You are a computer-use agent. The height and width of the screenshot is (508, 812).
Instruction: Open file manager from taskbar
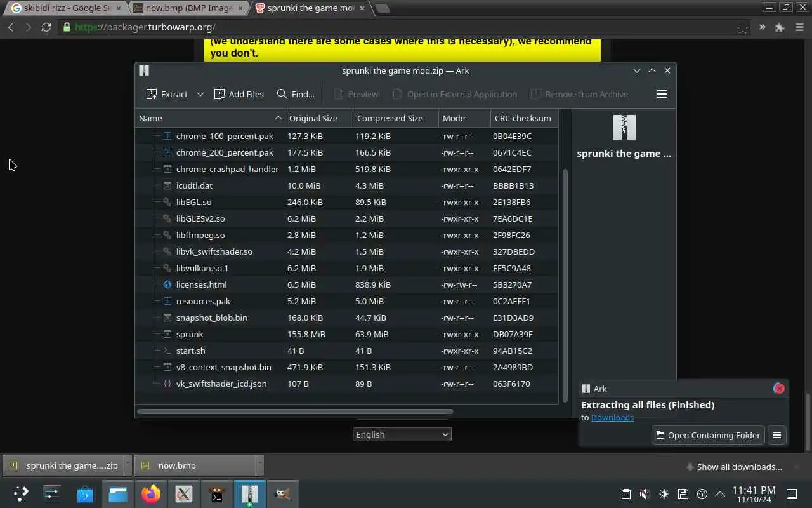point(118,493)
